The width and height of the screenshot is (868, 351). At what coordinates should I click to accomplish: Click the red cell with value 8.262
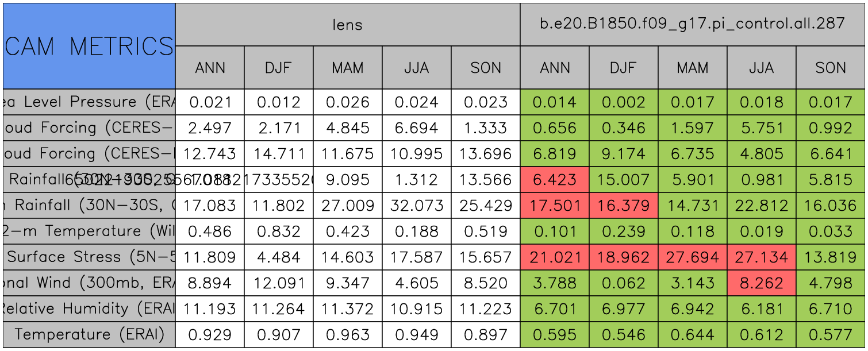[x=761, y=283]
